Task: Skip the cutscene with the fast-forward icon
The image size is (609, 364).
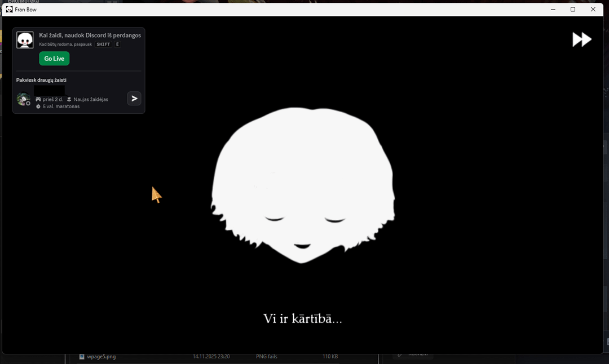Action: [x=582, y=39]
